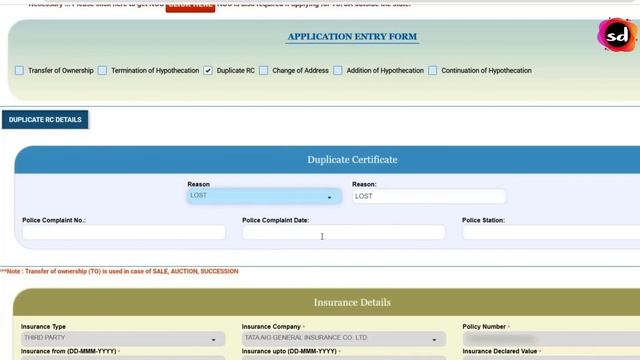The image size is (640, 360).
Task: Focus the Police Complaint No. field
Action: tap(124, 232)
